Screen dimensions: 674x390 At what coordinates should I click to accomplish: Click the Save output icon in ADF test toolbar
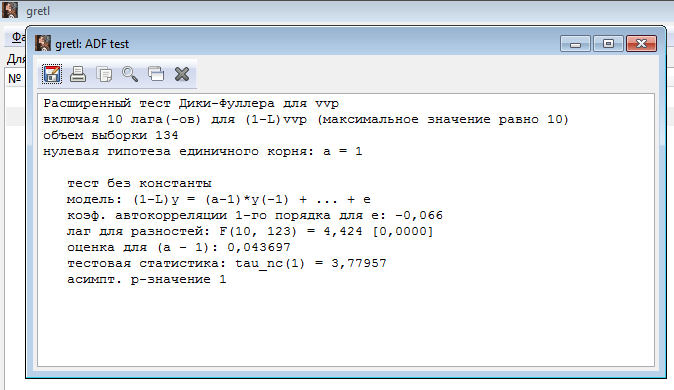click(x=52, y=74)
